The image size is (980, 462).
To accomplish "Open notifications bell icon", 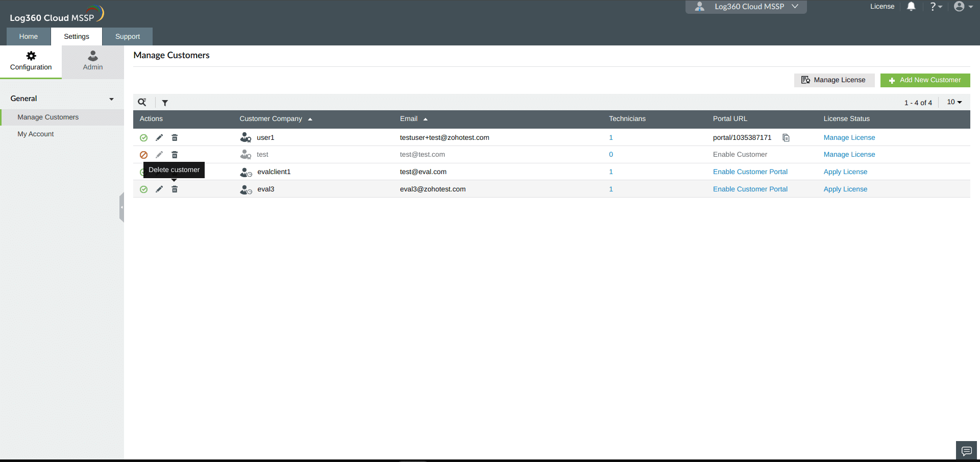I will [x=911, y=6].
